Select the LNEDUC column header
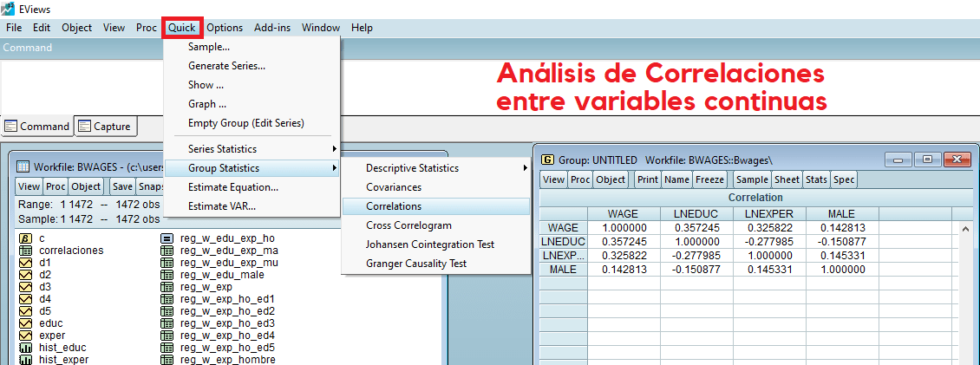The width and height of the screenshot is (980, 365). coord(696,214)
